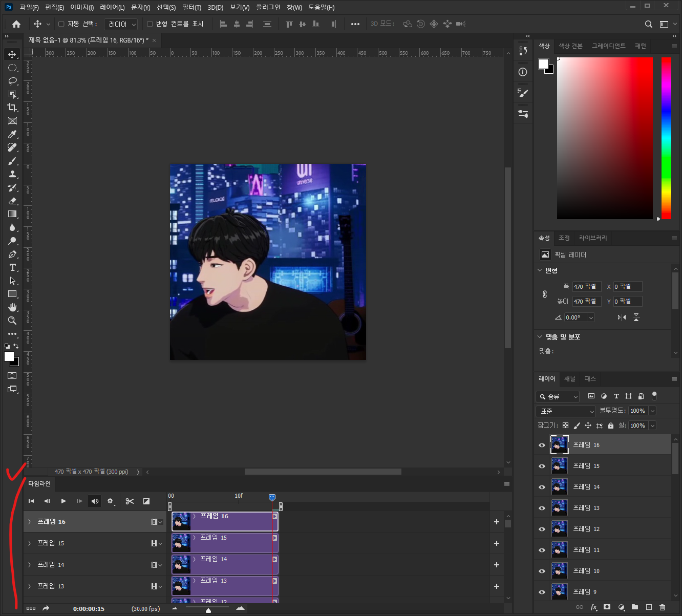Open the 필터(T) menu
The image size is (682, 616).
pyautogui.click(x=192, y=8)
